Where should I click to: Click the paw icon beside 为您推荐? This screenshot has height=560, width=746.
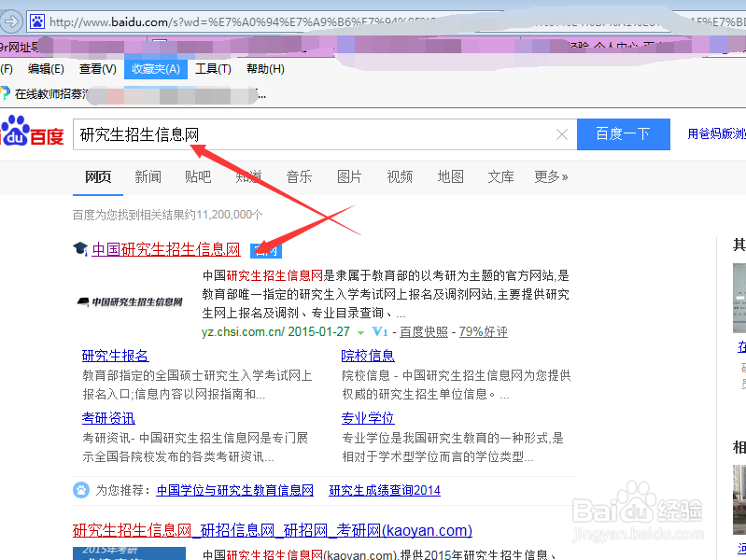click(x=81, y=490)
